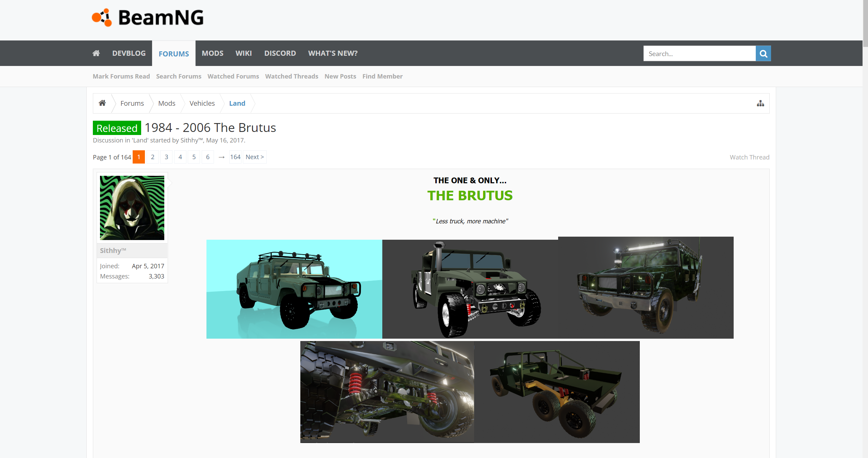The width and height of the screenshot is (868, 458).
Task: Click the 'Less truck, more machine' quote
Action: click(x=470, y=221)
